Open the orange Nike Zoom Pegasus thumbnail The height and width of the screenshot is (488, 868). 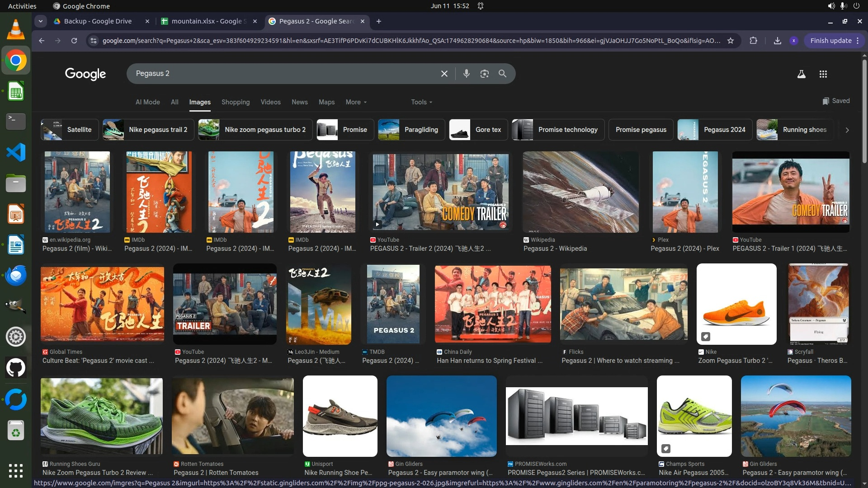pyautogui.click(x=736, y=304)
